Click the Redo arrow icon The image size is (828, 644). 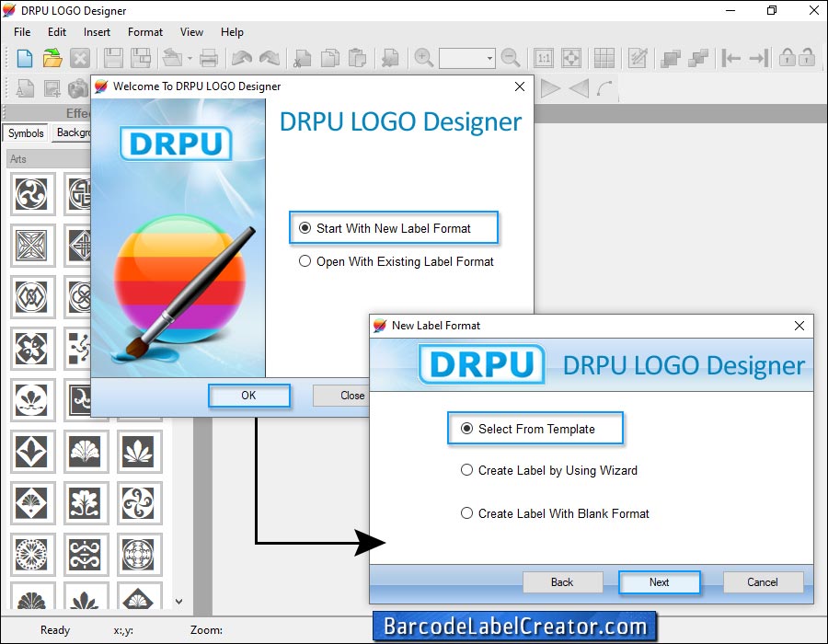point(270,58)
